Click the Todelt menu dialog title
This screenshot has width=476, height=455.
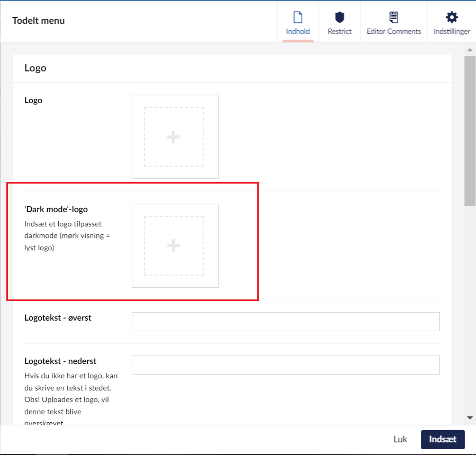click(39, 21)
